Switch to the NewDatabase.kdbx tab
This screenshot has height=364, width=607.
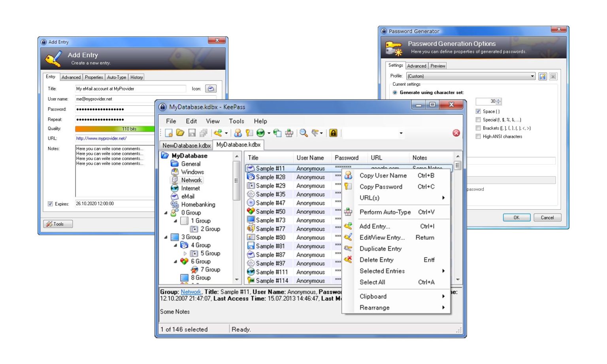(186, 145)
